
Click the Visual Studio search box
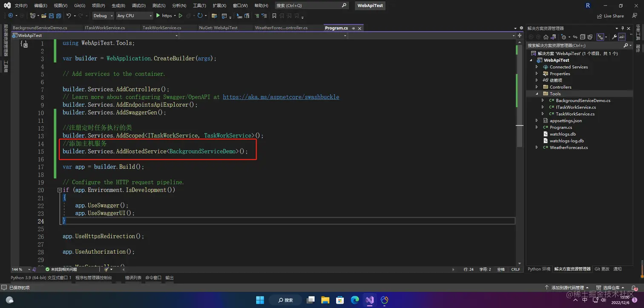pos(311,6)
